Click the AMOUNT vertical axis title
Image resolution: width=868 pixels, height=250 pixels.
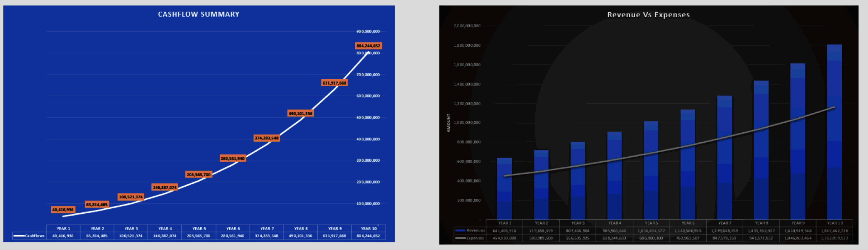pos(448,123)
